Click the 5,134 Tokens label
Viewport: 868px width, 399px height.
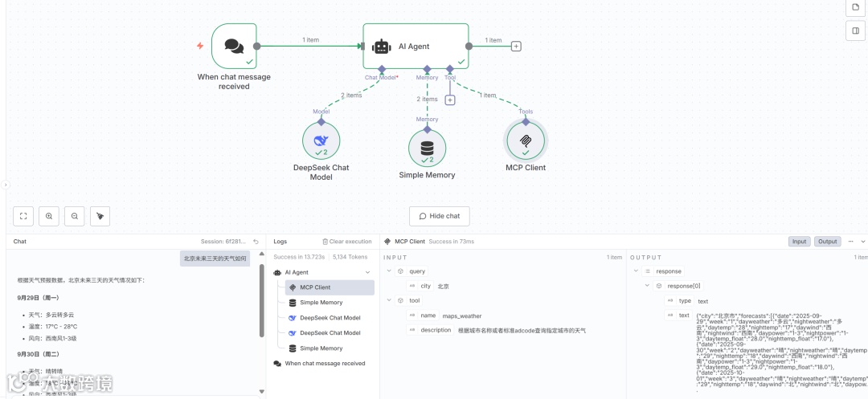coord(350,257)
